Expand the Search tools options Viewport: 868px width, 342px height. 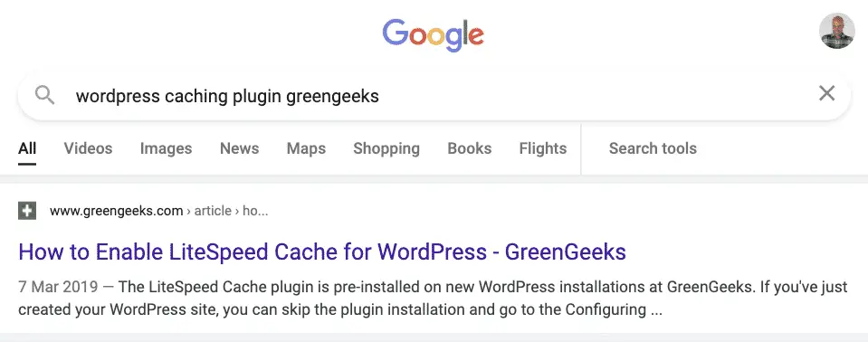[653, 148]
